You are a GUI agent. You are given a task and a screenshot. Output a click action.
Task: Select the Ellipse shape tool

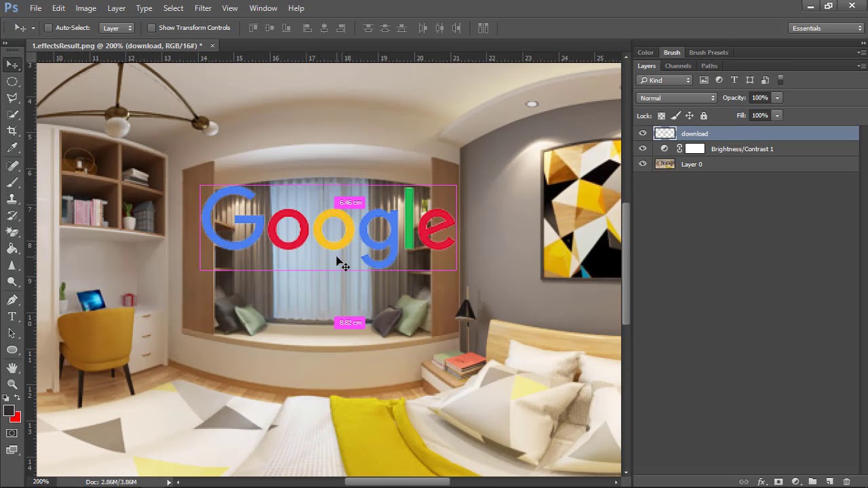pos(12,350)
